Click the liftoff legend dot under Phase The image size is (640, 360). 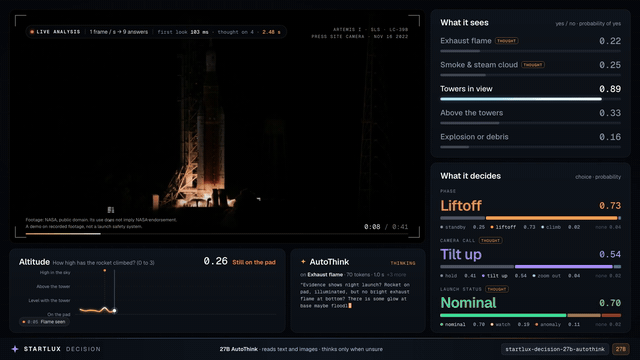(492, 227)
